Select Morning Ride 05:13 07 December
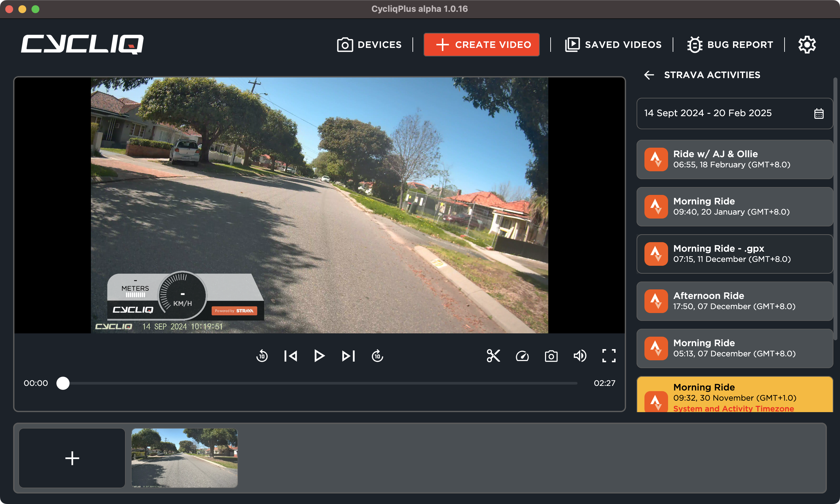 click(x=734, y=348)
